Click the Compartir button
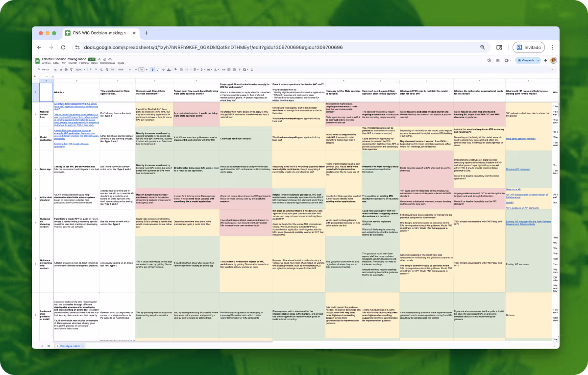Screen dimensions: 588x375 click(528, 60)
